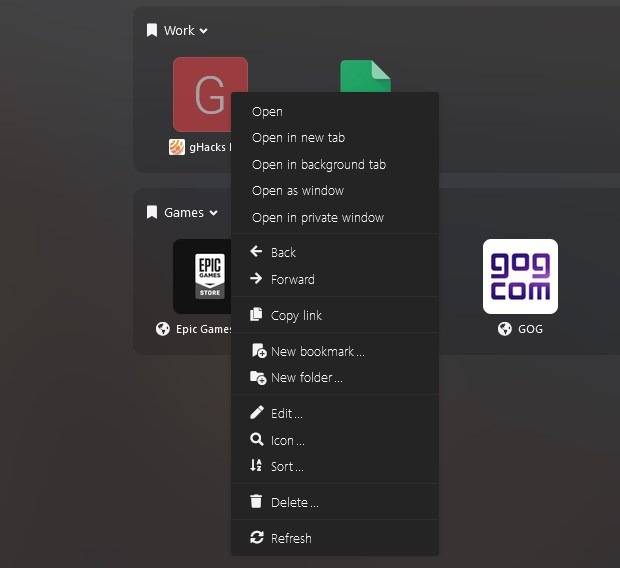
Task: Go Back via context menu
Action: 335,252
